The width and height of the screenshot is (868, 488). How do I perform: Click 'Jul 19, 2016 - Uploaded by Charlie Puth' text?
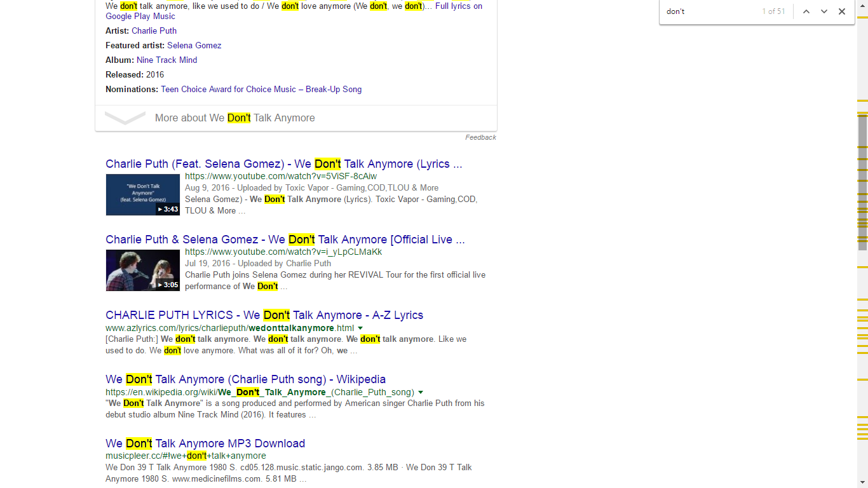click(258, 264)
